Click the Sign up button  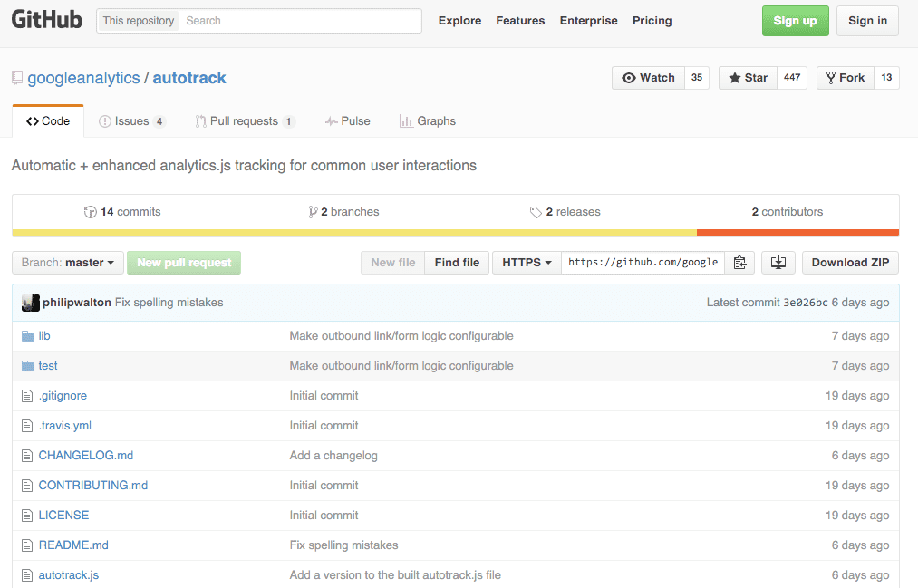pyautogui.click(x=795, y=20)
